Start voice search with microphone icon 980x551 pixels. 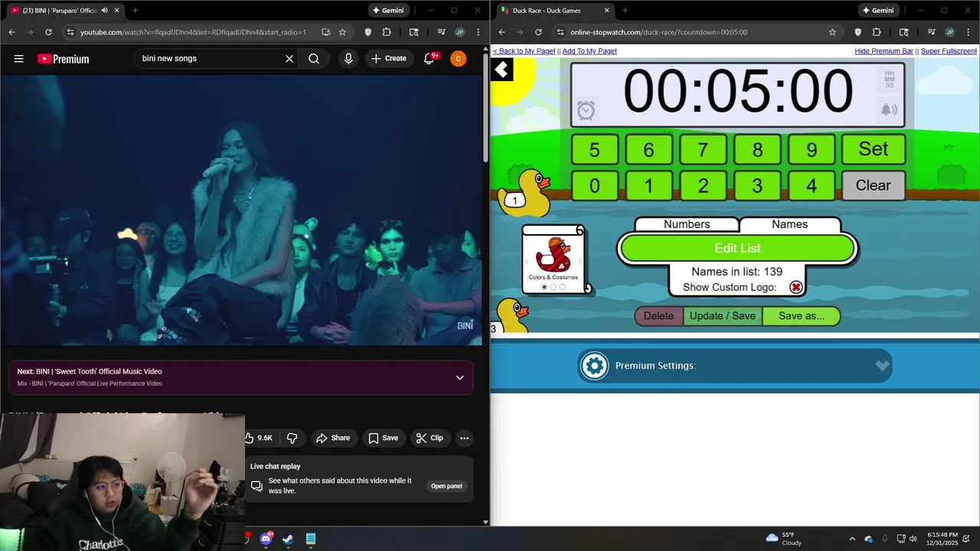click(x=348, y=59)
